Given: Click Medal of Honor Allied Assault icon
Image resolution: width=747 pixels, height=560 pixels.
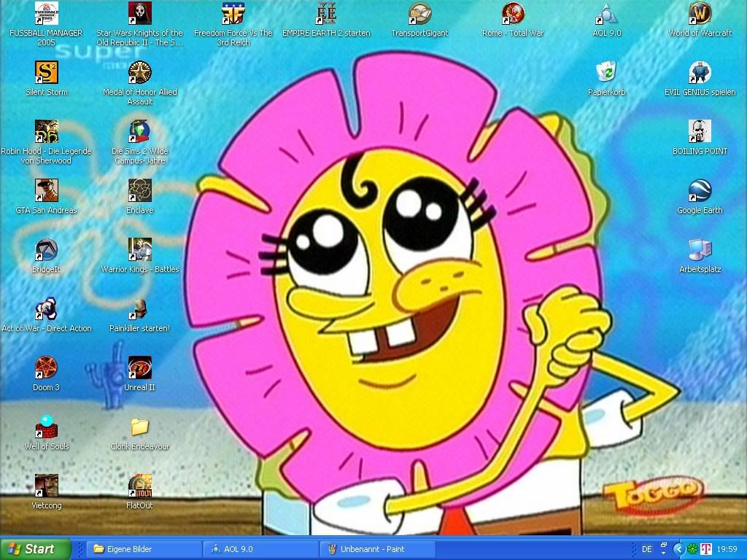Looking at the screenshot, I should tap(139, 72).
